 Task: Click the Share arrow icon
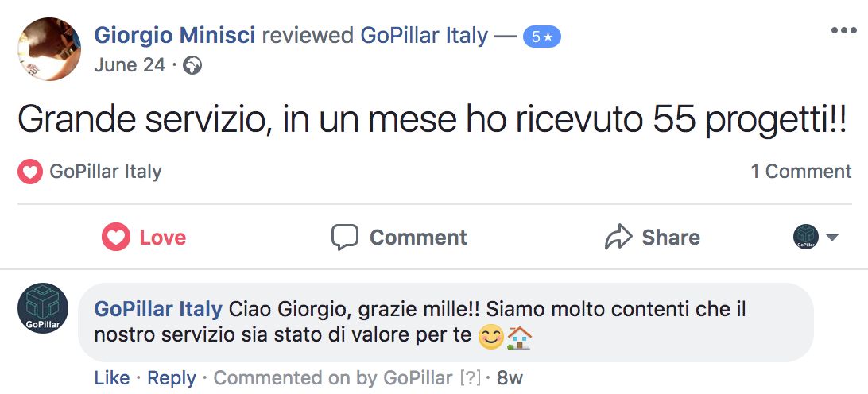click(x=618, y=238)
